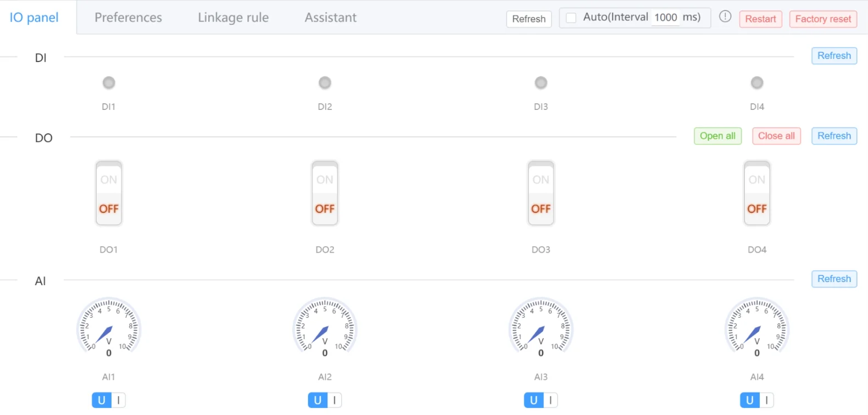Image resolution: width=868 pixels, height=415 pixels.
Task: Click the AI3 label text
Action: pos(541,377)
